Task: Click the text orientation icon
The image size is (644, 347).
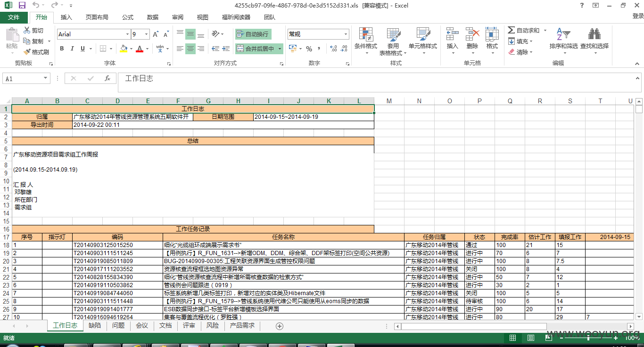Action: click(216, 34)
